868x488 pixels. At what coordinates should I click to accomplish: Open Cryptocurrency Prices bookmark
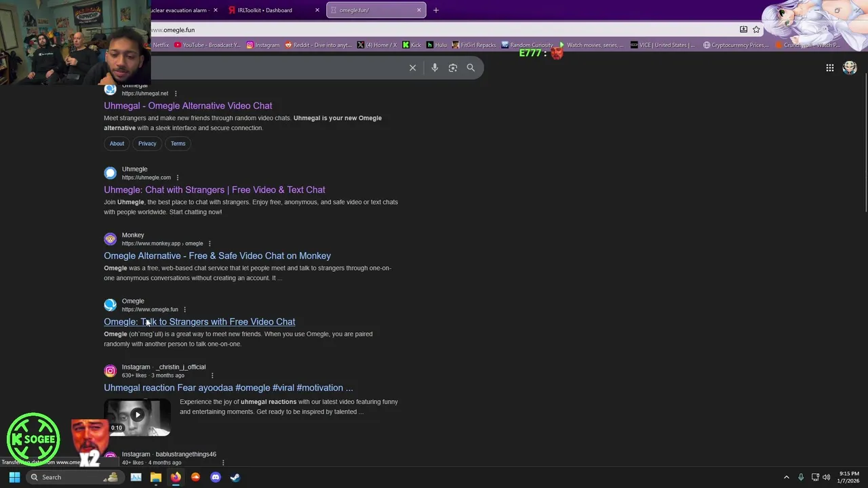pos(735,45)
